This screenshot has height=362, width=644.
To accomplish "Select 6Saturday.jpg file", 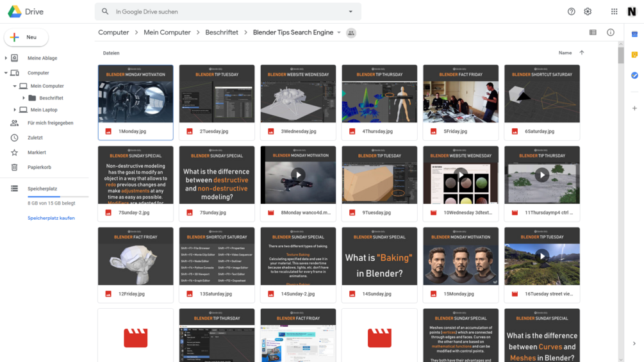I will (542, 103).
